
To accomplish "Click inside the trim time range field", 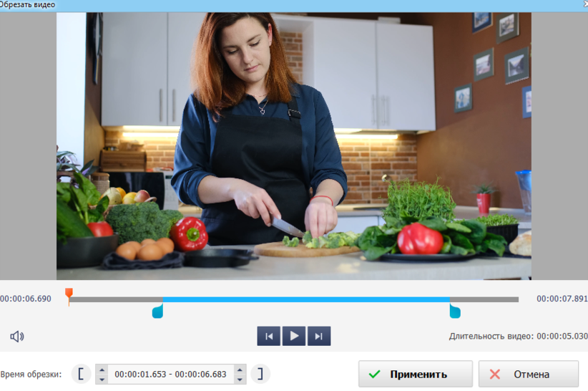I will tap(170, 374).
